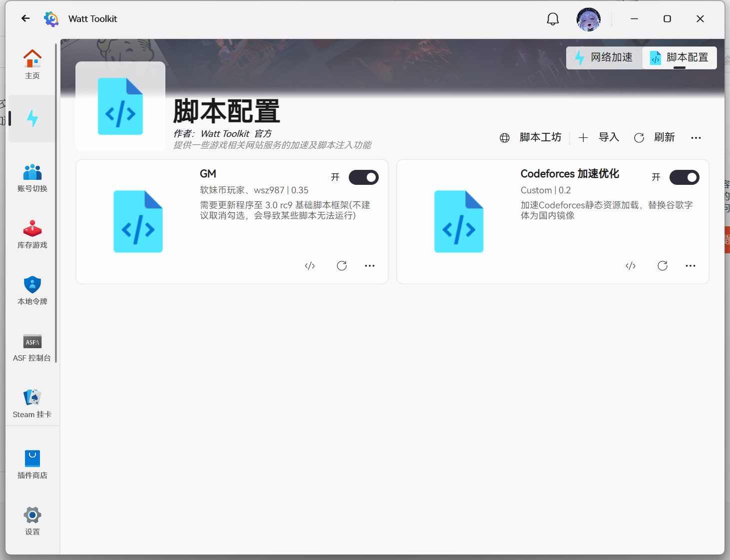Open the header more options menu
730x560 pixels.
click(696, 138)
